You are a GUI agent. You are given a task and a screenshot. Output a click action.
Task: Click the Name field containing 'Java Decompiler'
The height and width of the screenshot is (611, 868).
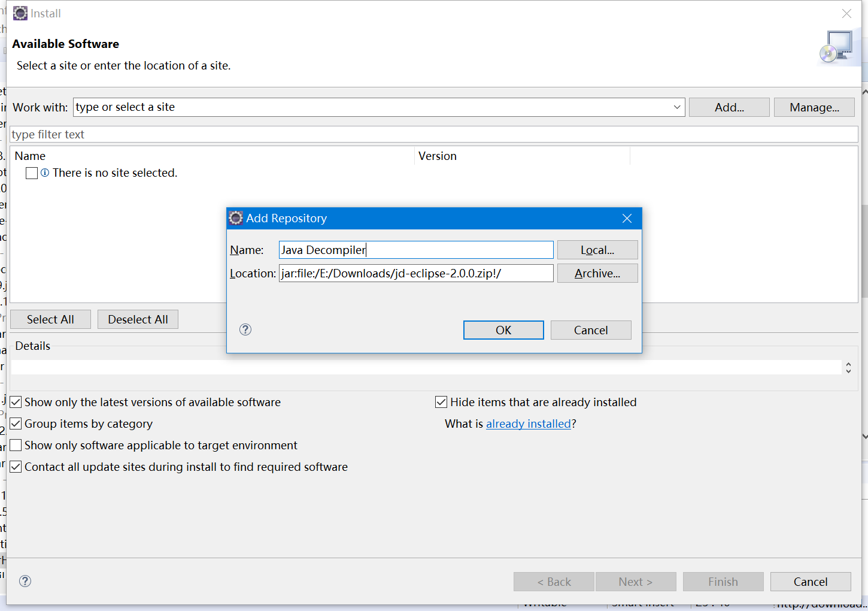(416, 250)
